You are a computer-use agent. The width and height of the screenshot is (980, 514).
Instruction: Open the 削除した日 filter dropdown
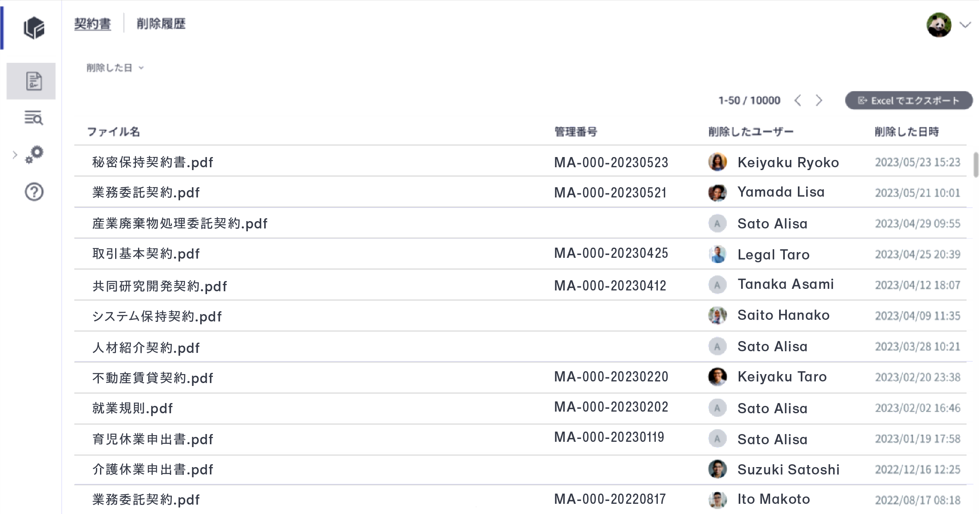[115, 68]
